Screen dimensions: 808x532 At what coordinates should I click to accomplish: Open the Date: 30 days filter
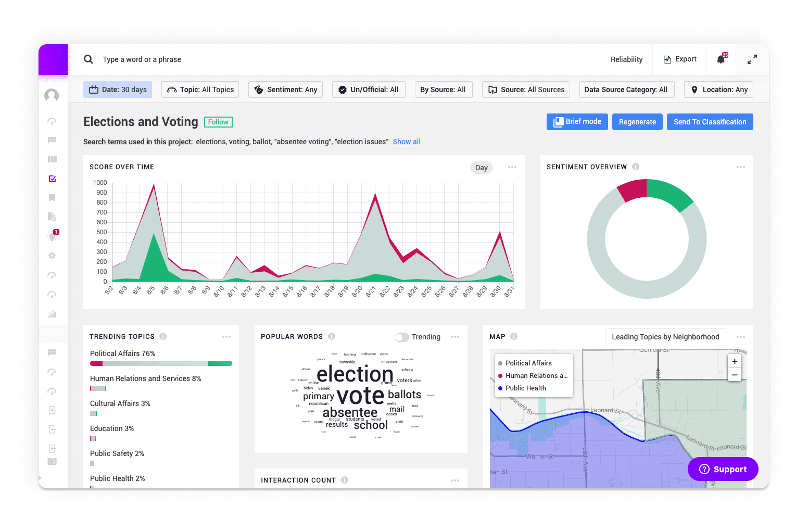(118, 90)
